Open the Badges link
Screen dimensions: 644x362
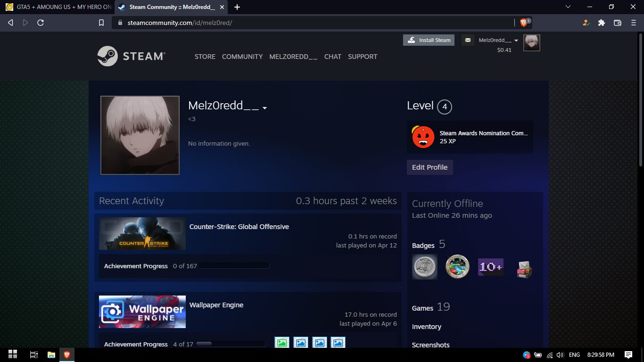[423, 246]
